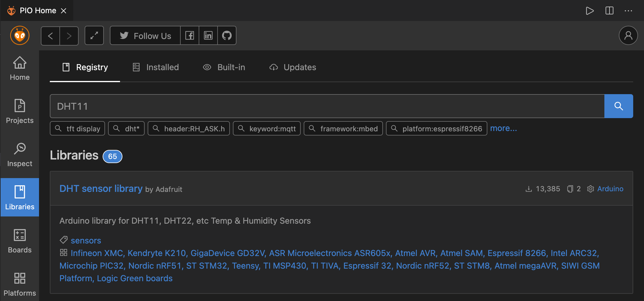Open the Microchip PIC32 platform link
The height and width of the screenshot is (301, 644).
click(91, 266)
